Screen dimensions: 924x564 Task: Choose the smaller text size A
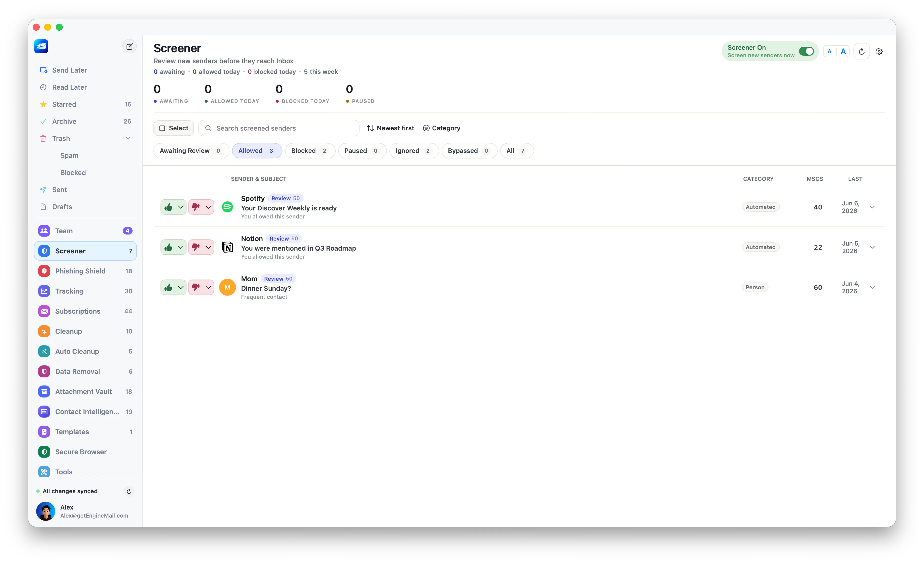pyautogui.click(x=830, y=51)
